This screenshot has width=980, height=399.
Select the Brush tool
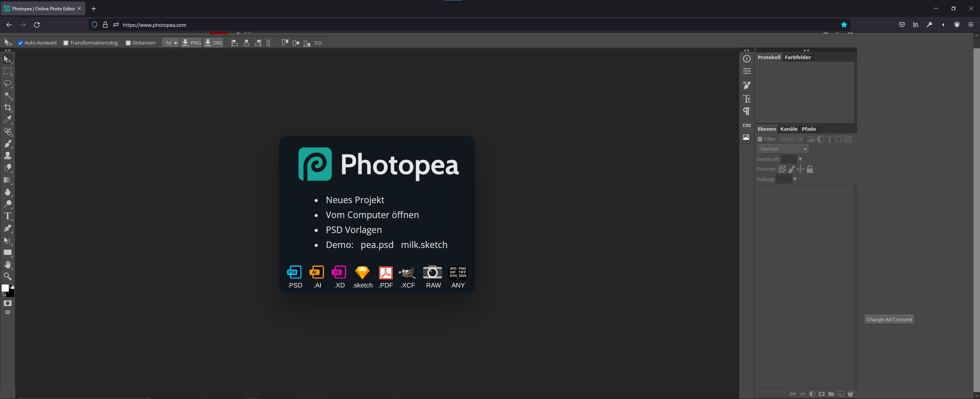coord(8,144)
